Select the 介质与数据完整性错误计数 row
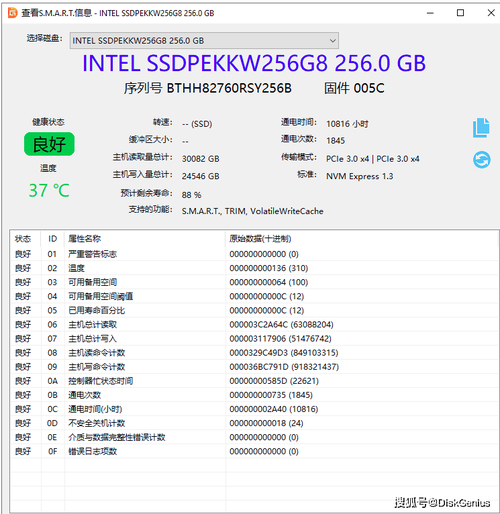 [x=253, y=437]
